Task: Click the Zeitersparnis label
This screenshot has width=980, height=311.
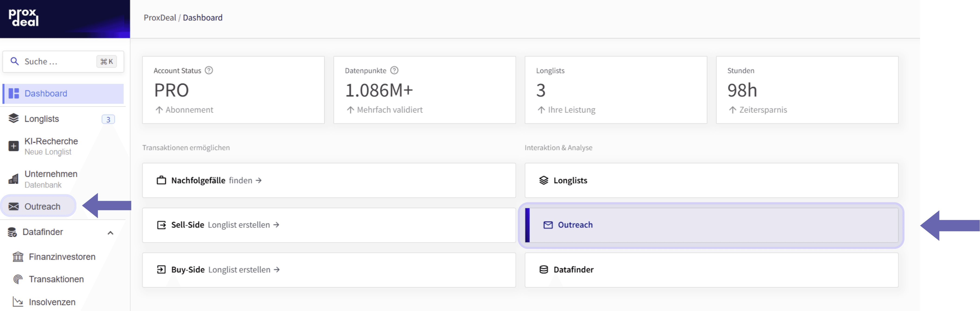Action: (763, 110)
